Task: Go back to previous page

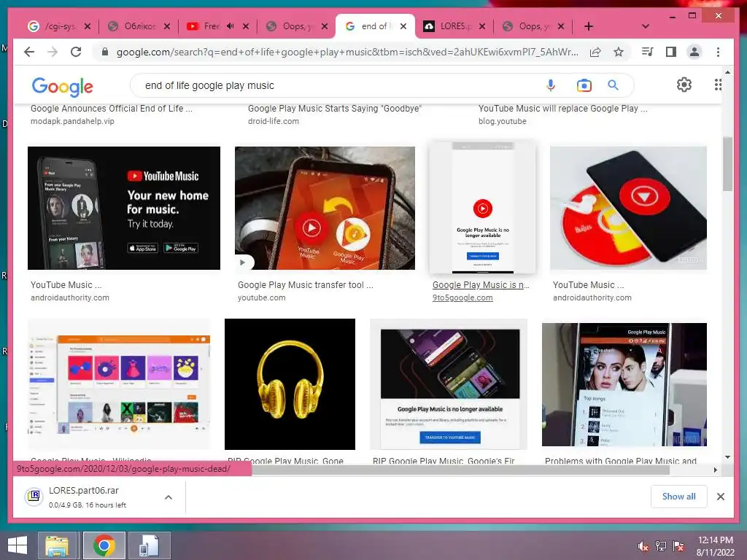Action: pos(29,52)
